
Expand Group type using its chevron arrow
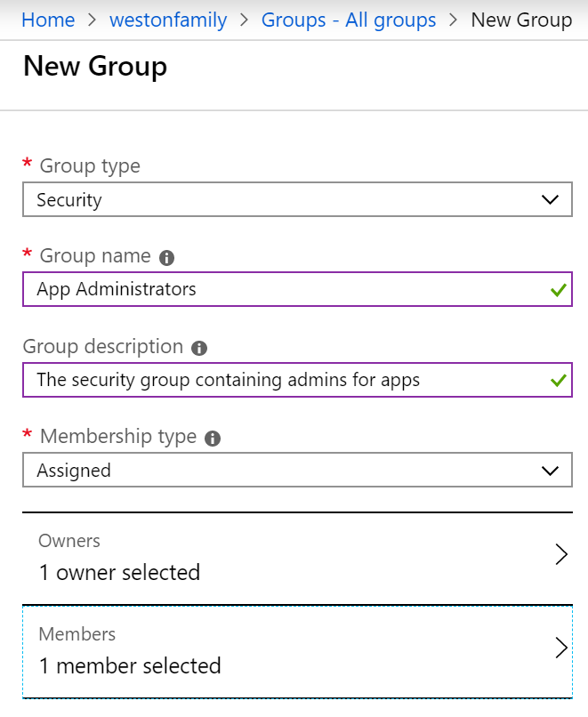pyautogui.click(x=550, y=200)
